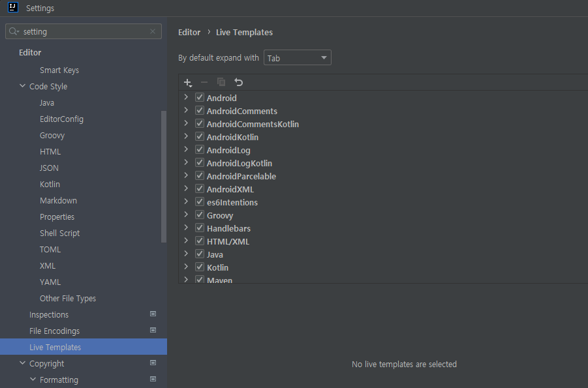
Task: Toggle the AndroidCommentsKotlin checkbox
Action: [x=200, y=124]
